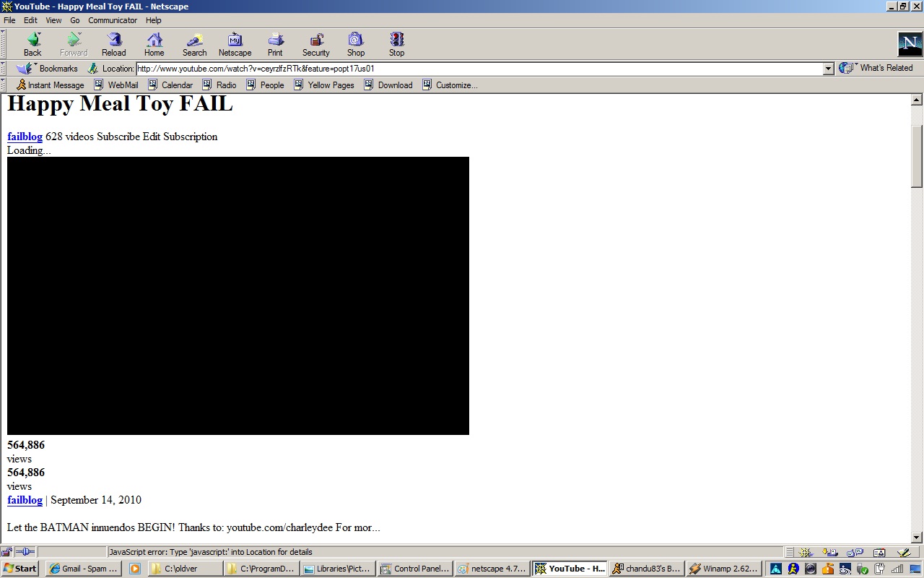The image size is (924, 578).
Task: Open Composer from the component bar
Action: point(903,553)
